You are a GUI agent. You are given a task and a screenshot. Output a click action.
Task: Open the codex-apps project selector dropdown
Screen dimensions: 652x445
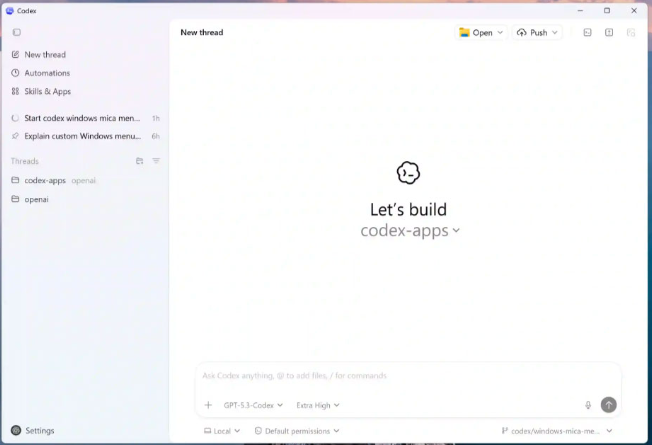pos(410,230)
